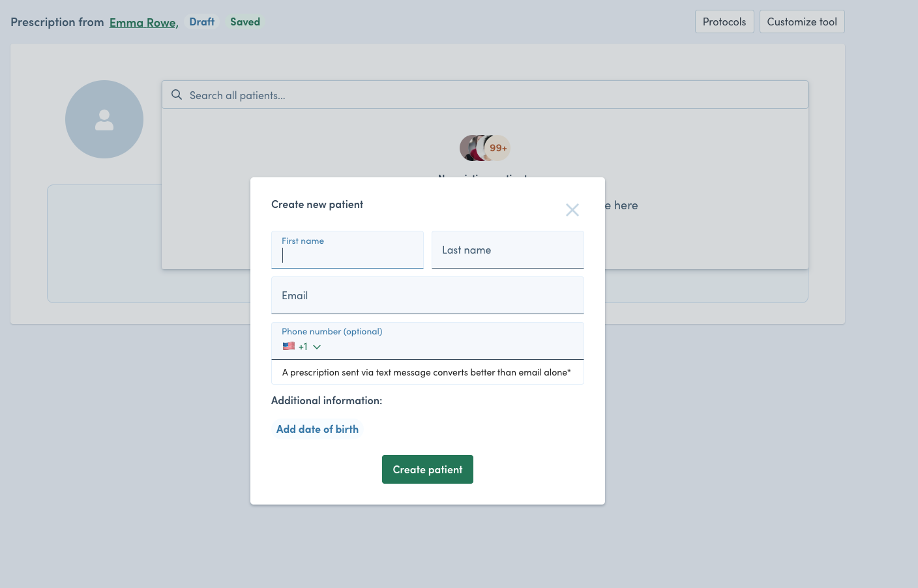Click the Email field
This screenshot has height=588, width=918.
(x=428, y=295)
